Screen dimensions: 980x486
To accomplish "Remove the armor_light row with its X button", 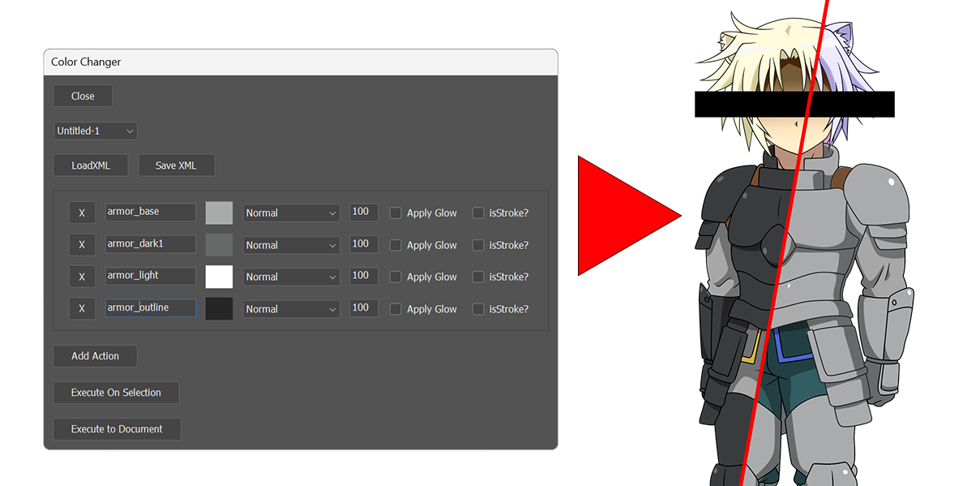I will point(82,276).
